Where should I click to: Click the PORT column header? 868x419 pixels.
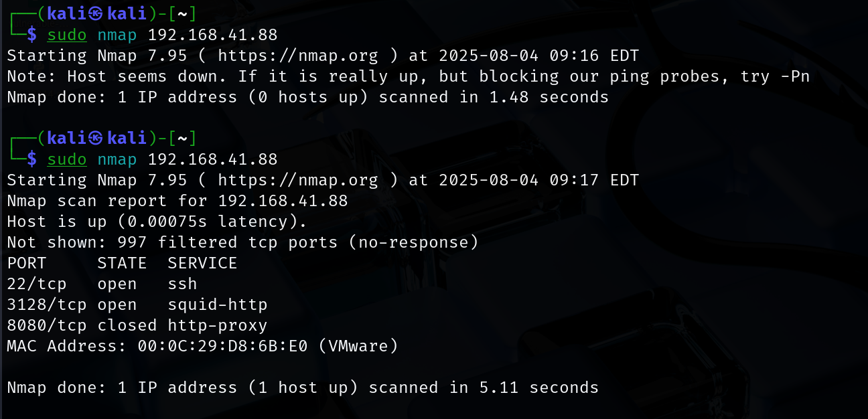(27, 263)
